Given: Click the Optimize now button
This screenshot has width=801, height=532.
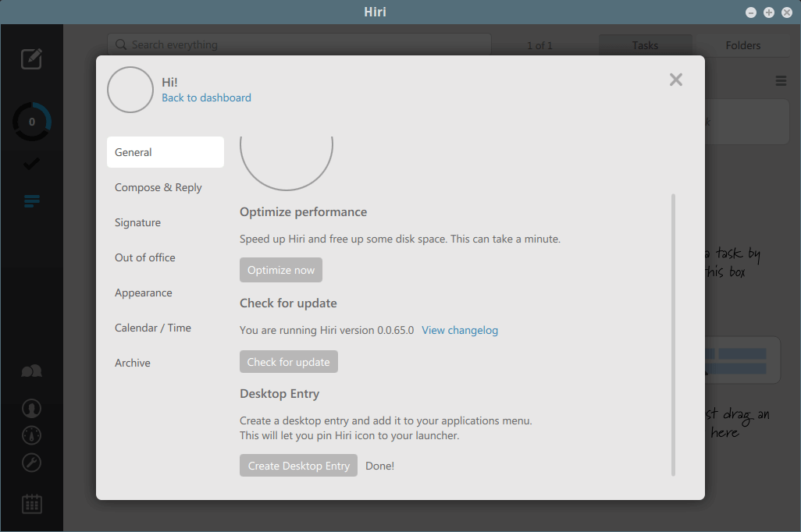Looking at the screenshot, I should click(x=281, y=270).
